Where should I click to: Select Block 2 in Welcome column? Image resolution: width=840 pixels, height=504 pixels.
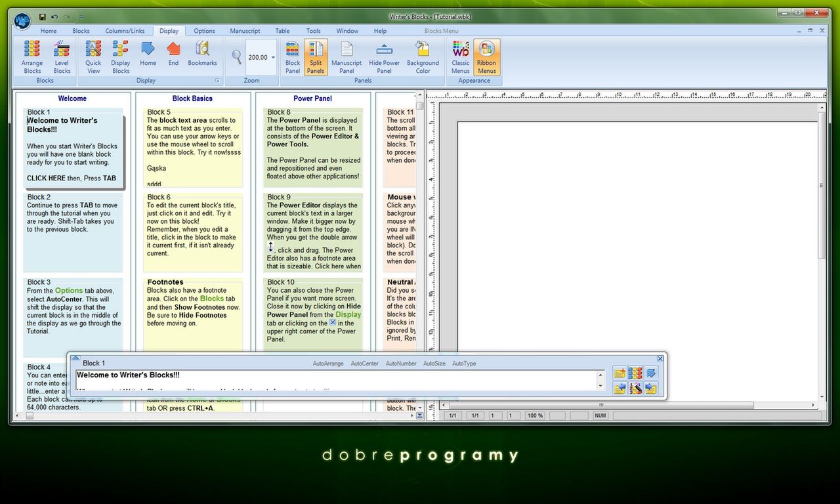tap(73, 232)
